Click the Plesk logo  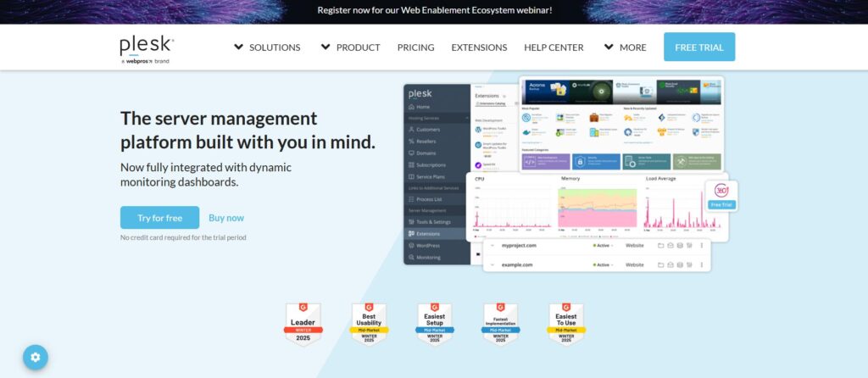[147, 50]
